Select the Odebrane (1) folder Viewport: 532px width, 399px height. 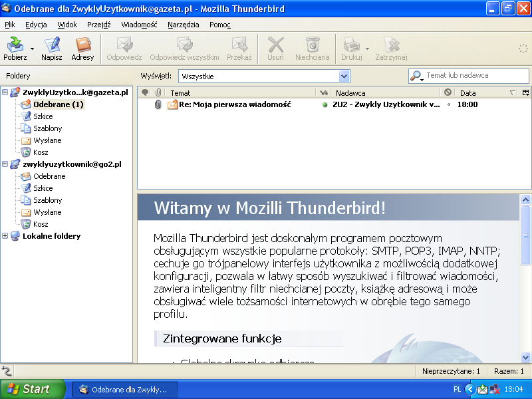58,104
